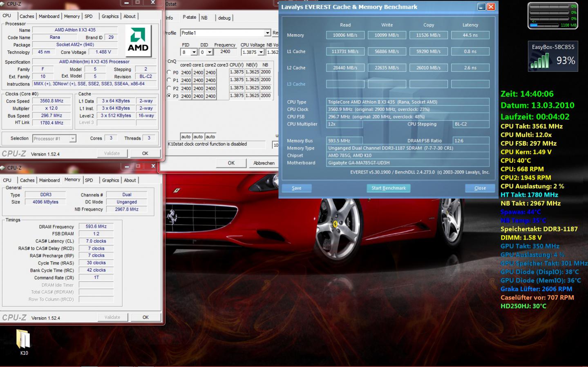Click the Memory Read result 10006 MB/s
The width and height of the screenshot is (588, 367).
(345, 35)
